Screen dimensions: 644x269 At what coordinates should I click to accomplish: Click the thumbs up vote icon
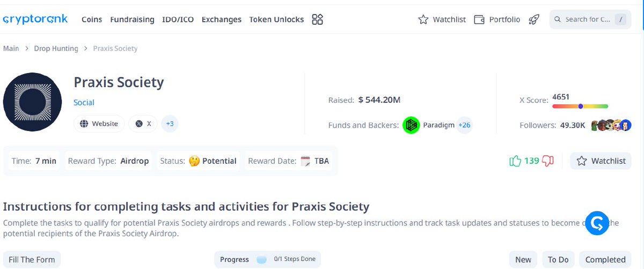(515, 161)
